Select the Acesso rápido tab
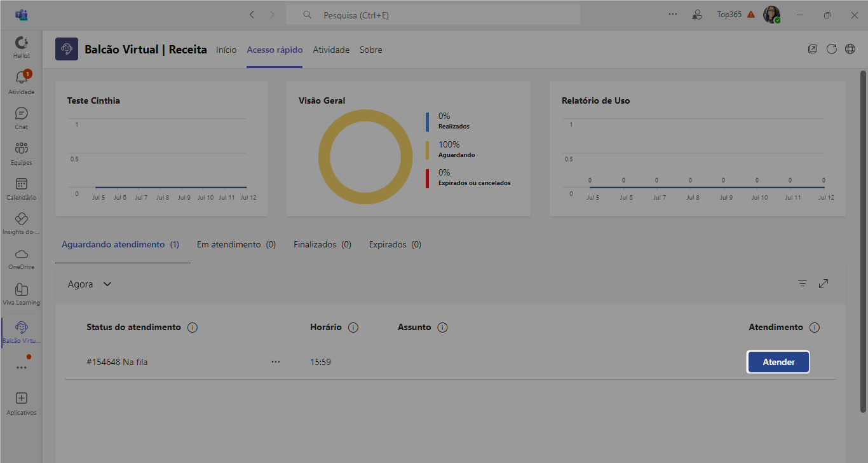The image size is (868, 463). pyautogui.click(x=275, y=50)
